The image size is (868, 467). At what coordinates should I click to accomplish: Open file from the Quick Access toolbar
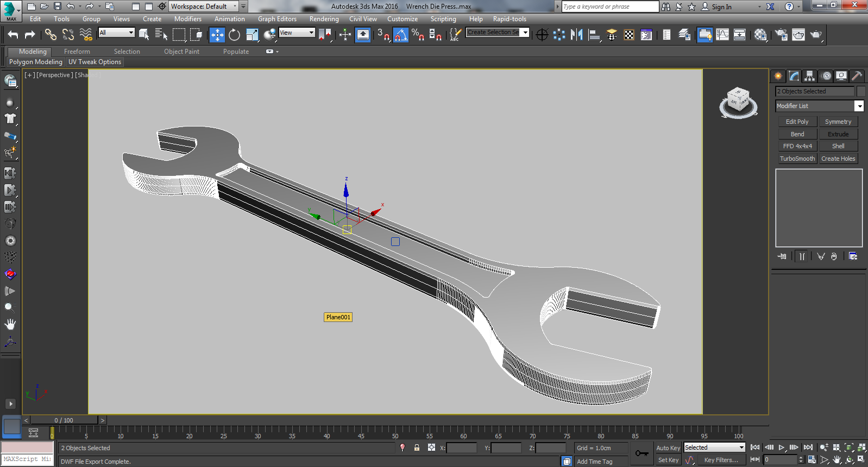tap(44, 7)
